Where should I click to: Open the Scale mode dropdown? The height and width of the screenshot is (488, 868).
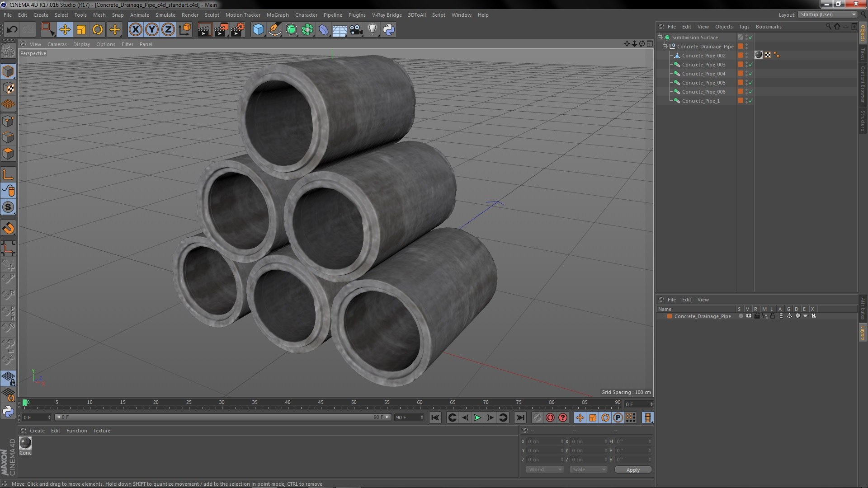click(588, 470)
